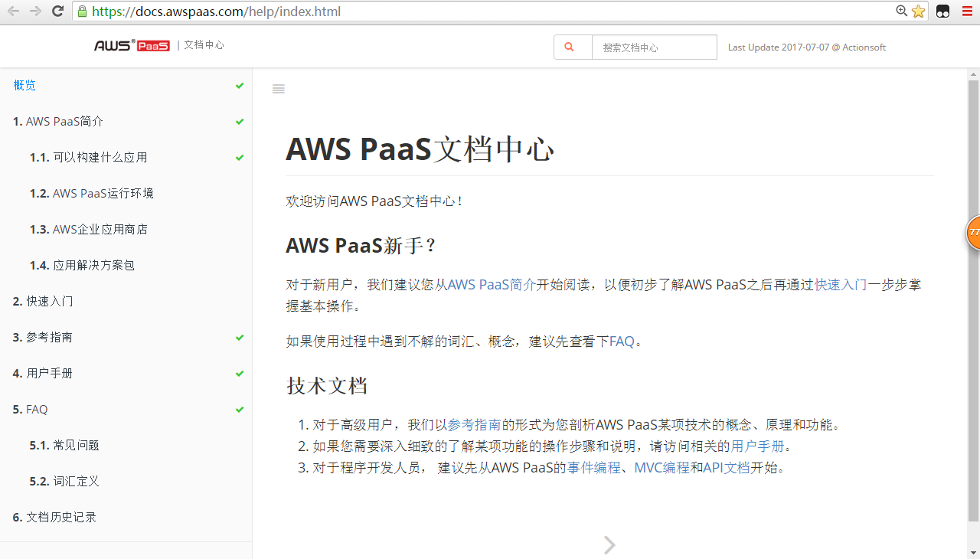
Task: Click the browser reload icon
Action: pos(57,11)
